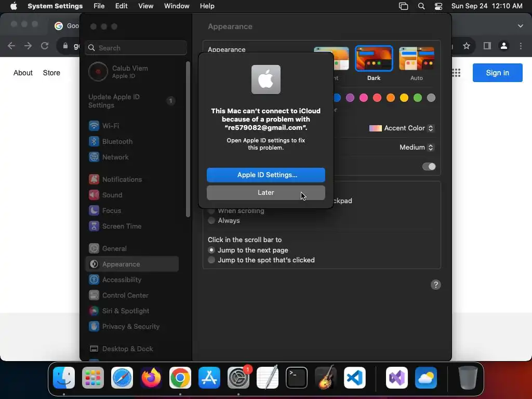
Task: Open the Help menu
Action: 207,6
